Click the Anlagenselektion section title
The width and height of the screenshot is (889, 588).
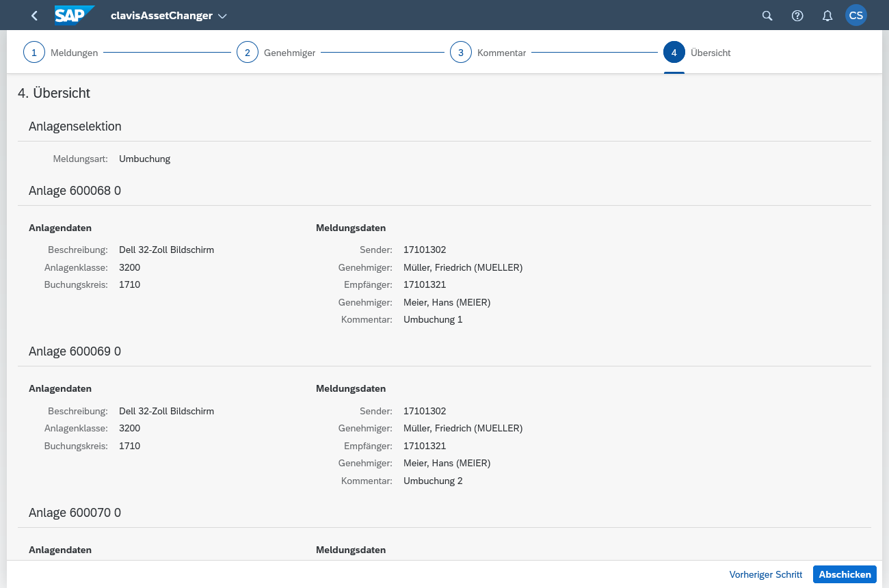(75, 126)
